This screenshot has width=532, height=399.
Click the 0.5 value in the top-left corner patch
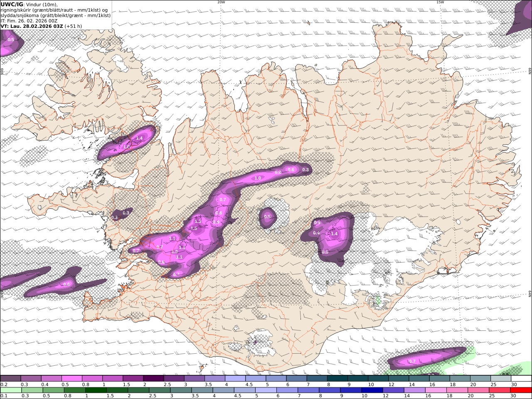point(11,40)
